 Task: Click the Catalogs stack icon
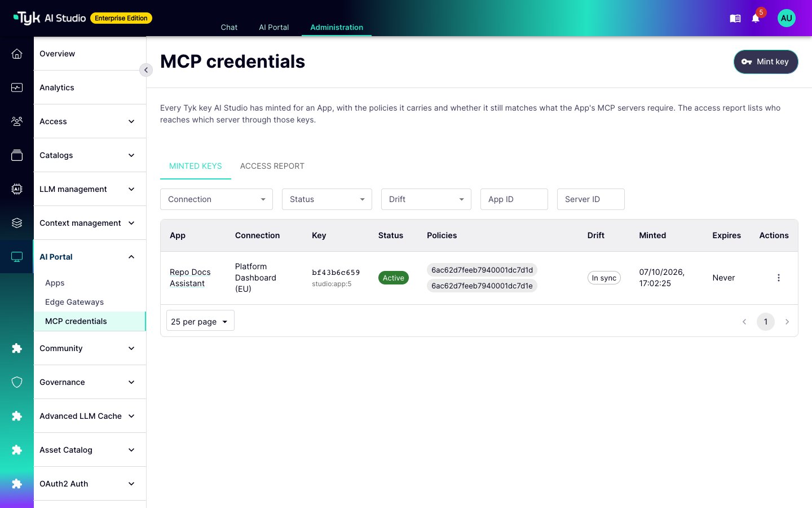pyautogui.click(x=17, y=155)
